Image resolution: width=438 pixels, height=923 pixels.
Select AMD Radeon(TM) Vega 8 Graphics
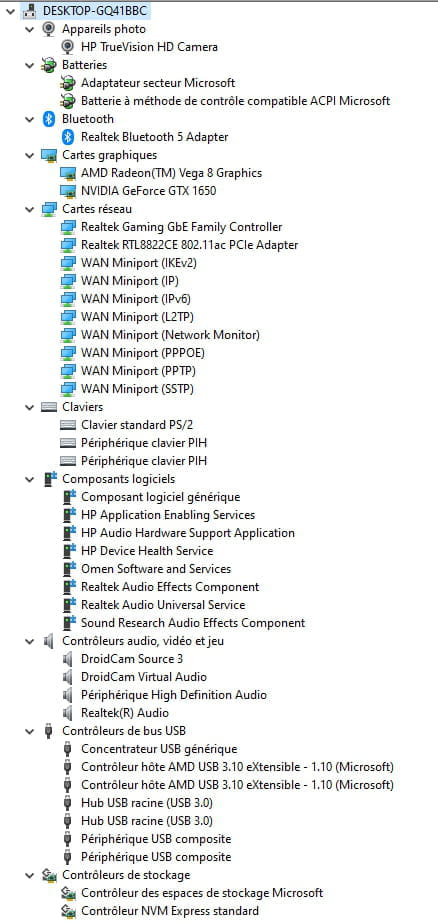click(x=171, y=173)
